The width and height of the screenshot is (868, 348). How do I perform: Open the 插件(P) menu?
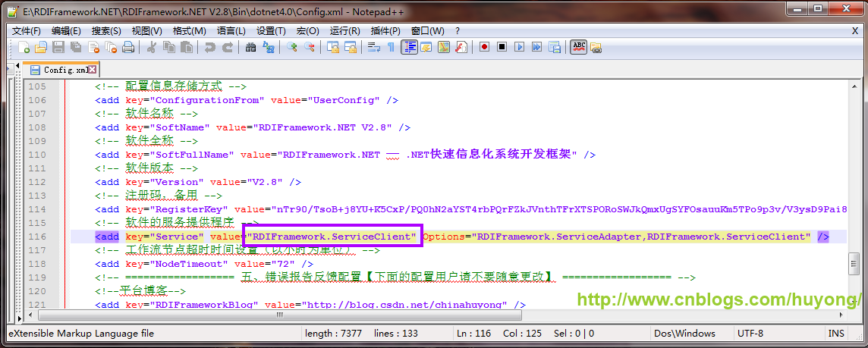pos(385,31)
